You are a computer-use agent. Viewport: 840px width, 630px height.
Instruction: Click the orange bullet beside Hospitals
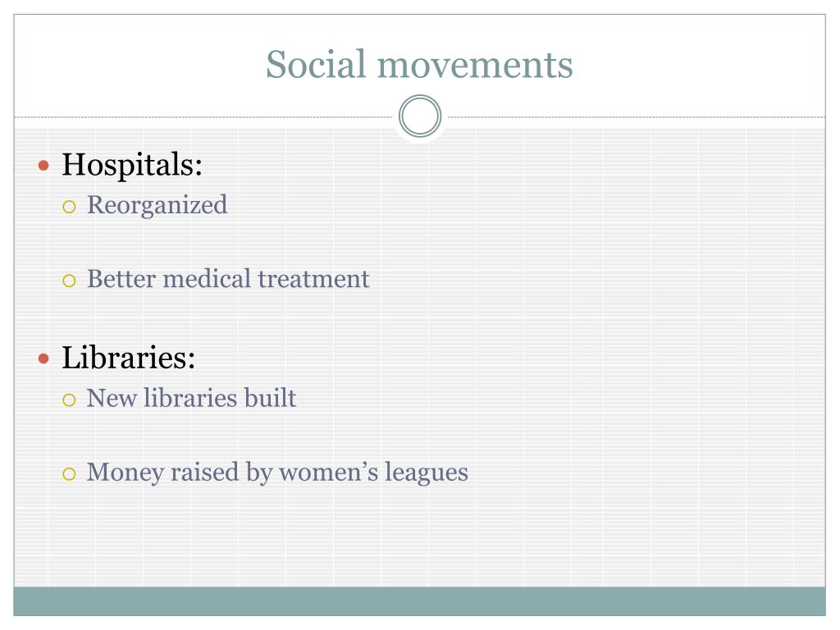44,166
